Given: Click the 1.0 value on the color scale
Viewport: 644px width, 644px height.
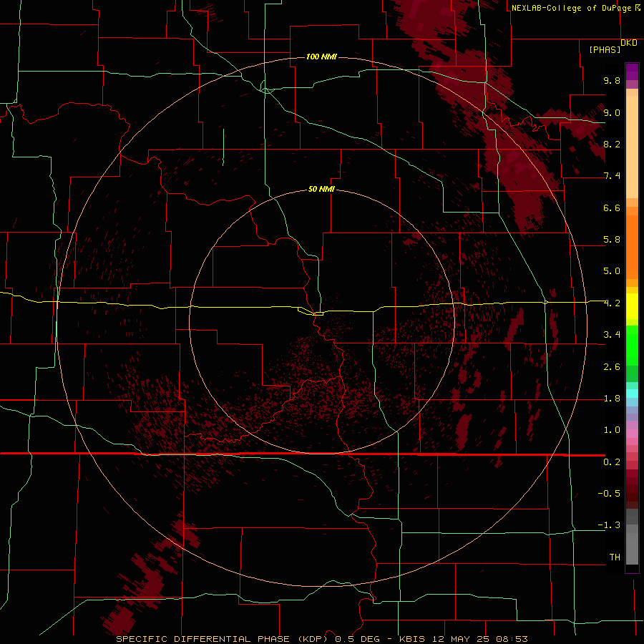Looking at the screenshot, I should pyautogui.click(x=612, y=430).
